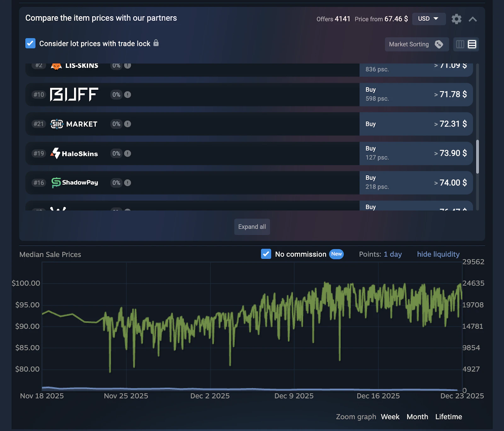Zoom graph to Week
The image size is (504, 431).
(x=390, y=417)
